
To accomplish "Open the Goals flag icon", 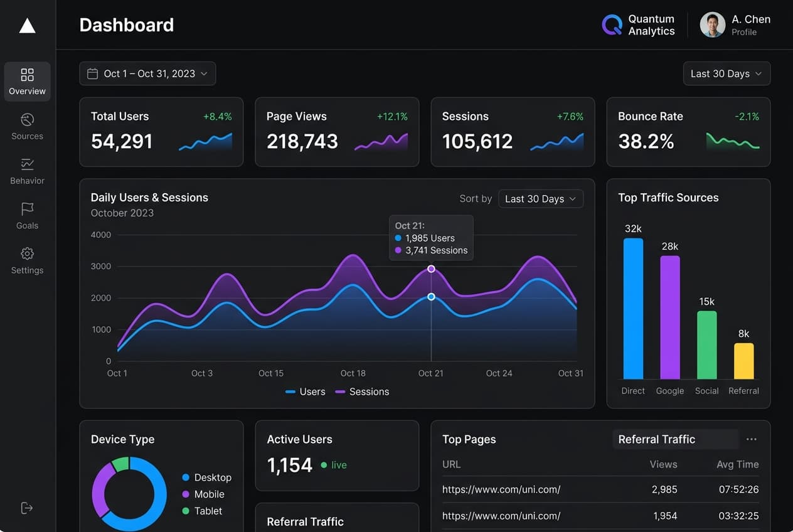I will coord(27,209).
